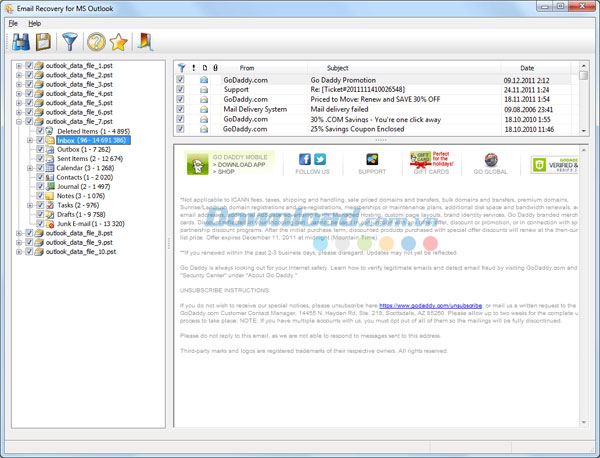Expand outlook_data_file_9.pst node
This screenshot has width=600, height=458.
[19, 242]
